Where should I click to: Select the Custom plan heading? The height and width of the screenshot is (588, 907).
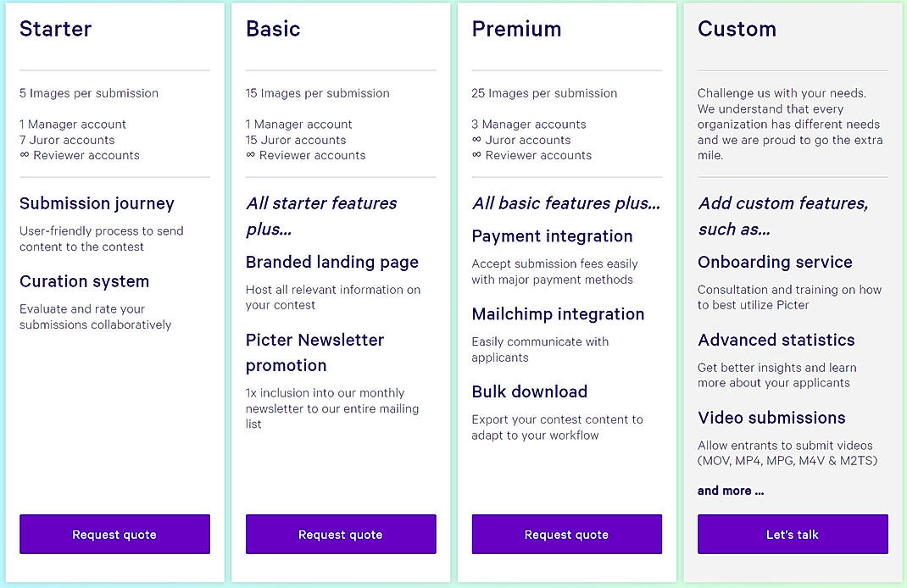(737, 29)
